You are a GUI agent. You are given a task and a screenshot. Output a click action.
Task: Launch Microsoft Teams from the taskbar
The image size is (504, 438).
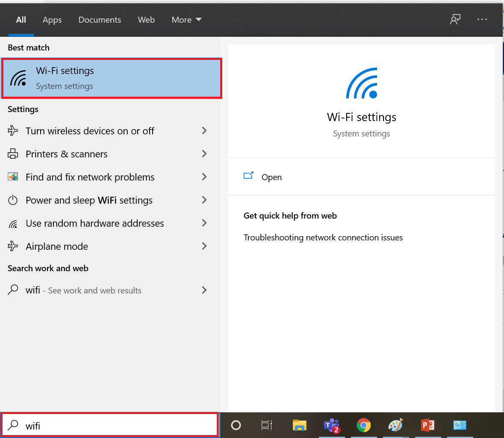(x=332, y=426)
